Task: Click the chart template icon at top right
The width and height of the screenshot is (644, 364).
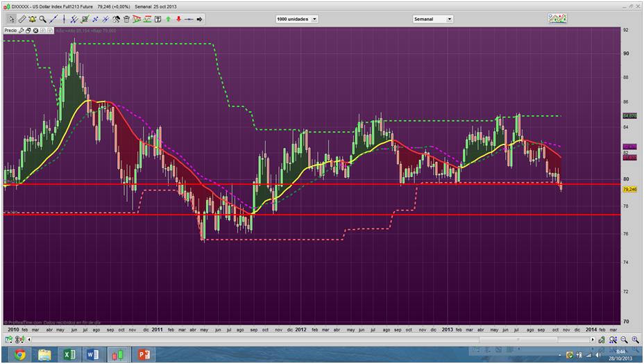Action: click(x=557, y=18)
